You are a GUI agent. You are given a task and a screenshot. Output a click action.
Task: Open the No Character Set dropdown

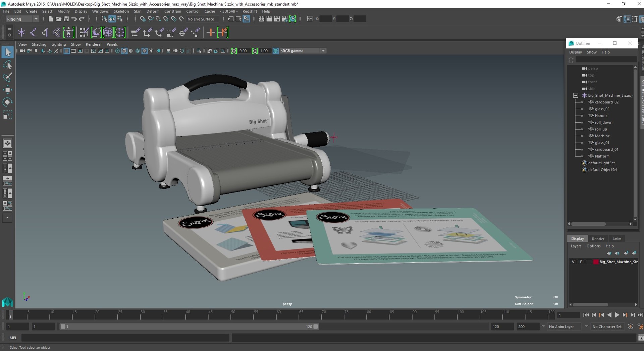(x=607, y=326)
